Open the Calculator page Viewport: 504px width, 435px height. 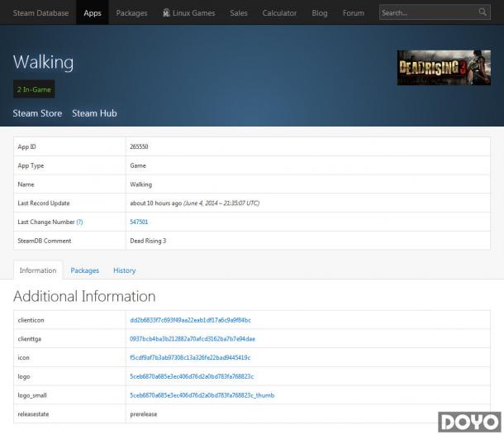pos(279,13)
